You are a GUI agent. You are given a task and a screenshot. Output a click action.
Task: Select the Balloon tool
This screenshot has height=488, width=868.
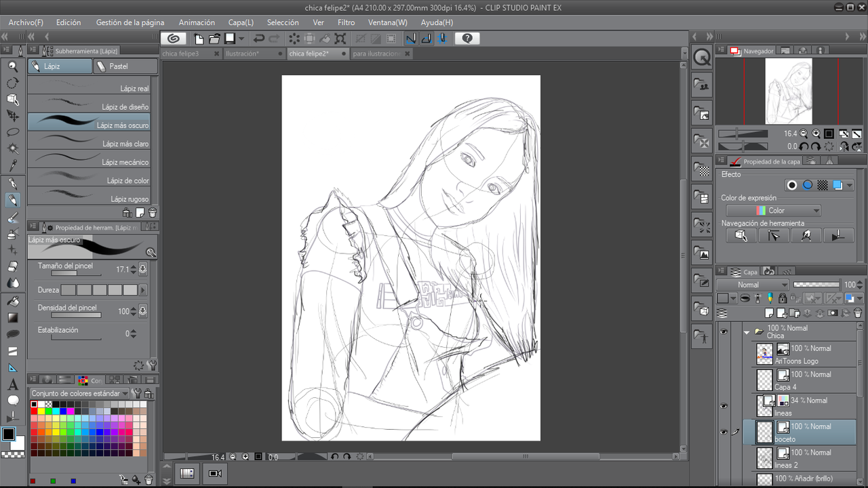point(13,401)
